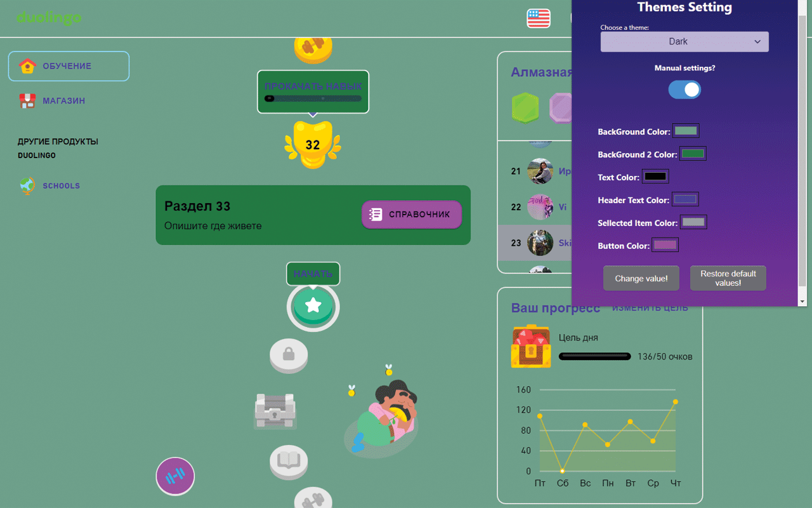Viewport: 812px width, 508px height.
Task: Click the shop stall icon
Action: 27,100
